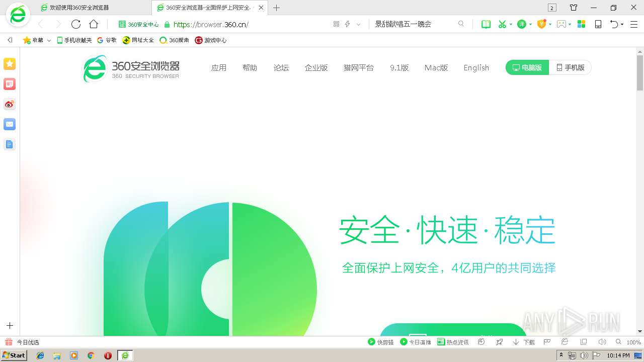Click the QR code icon in address bar
Viewport: 644px width, 362px height.
coord(336,24)
